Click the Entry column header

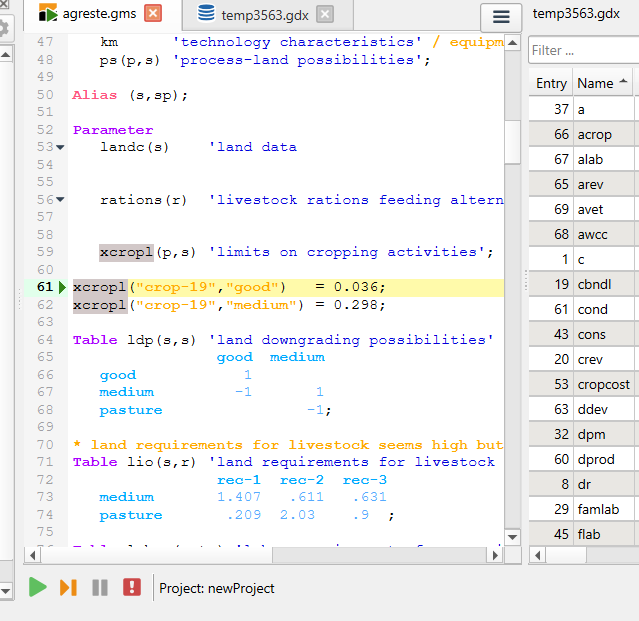point(551,83)
